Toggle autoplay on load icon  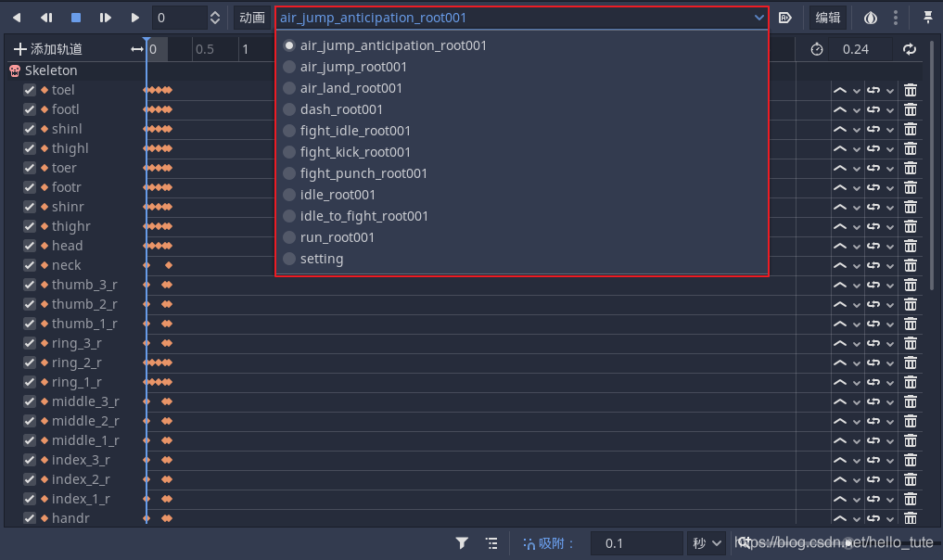pos(784,18)
